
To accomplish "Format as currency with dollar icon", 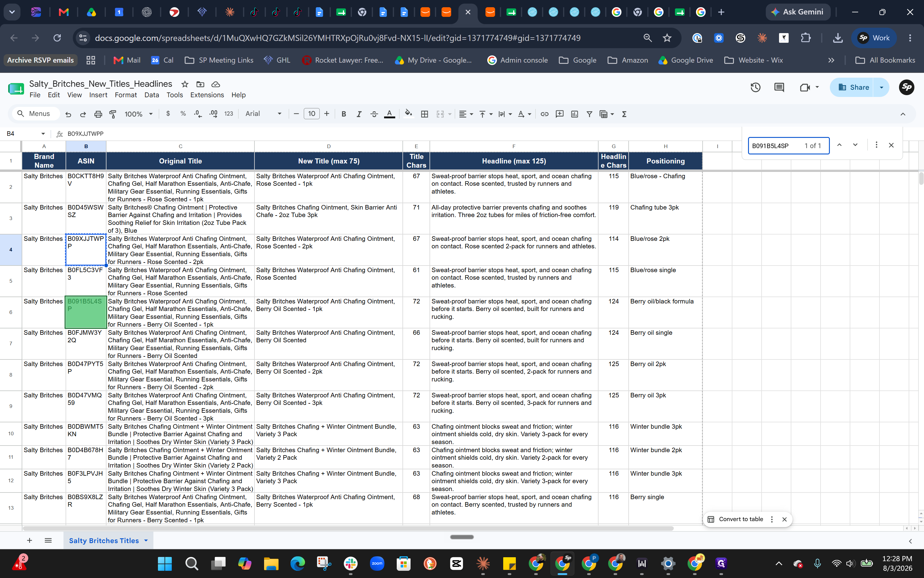I will [168, 114].
